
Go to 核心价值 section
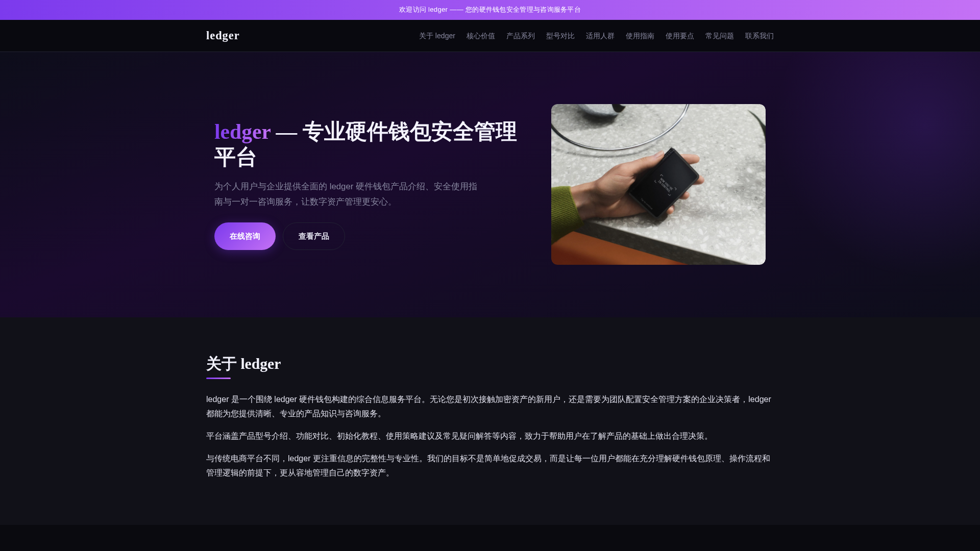click(x=481, y=36)
